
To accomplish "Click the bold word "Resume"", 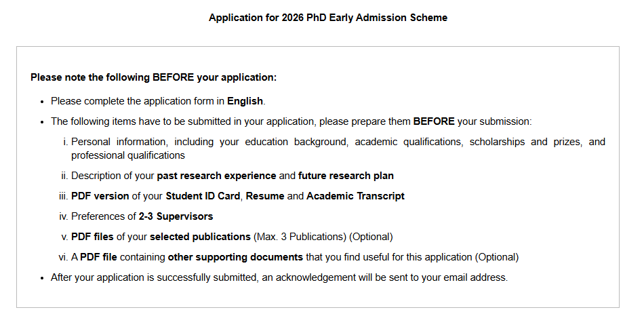I will coord(265,196).
